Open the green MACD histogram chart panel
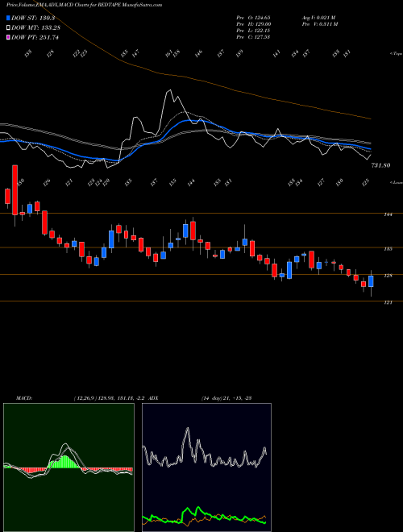Viewport: 403px width, 532px height. [x=69, y=468]
